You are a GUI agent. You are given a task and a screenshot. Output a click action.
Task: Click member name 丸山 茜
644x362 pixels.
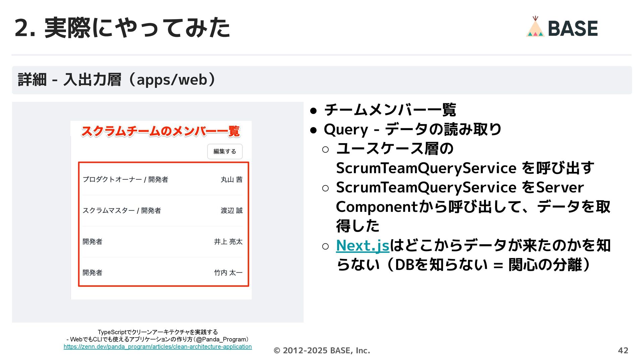pyautogui.click(x=231, y=180)
